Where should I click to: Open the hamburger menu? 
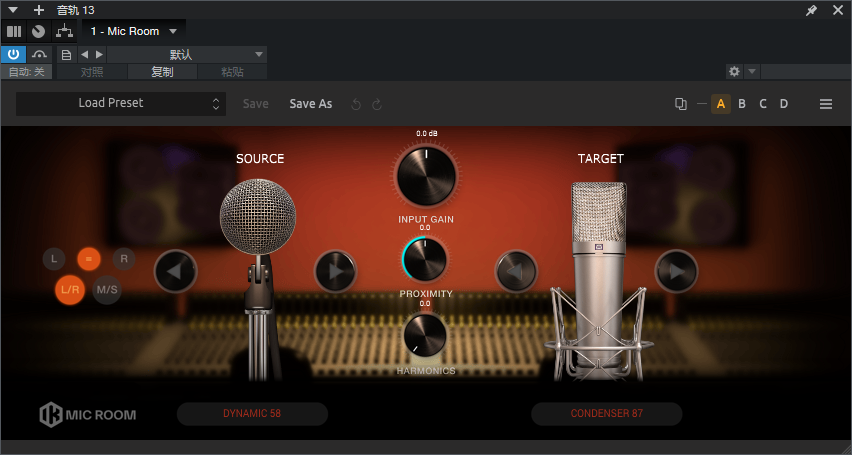826,104
